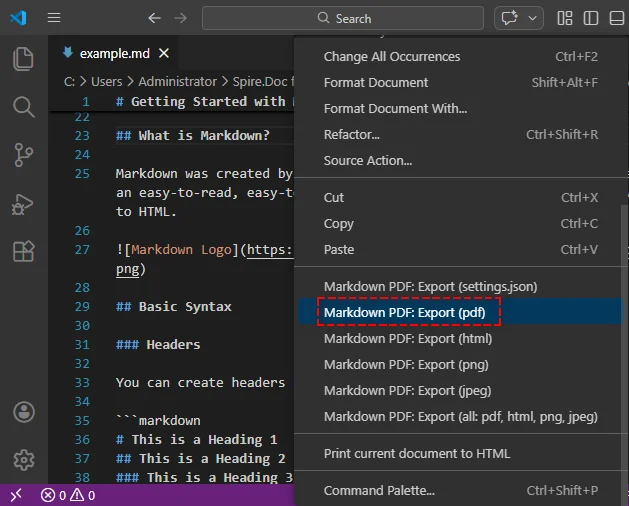Open the warnings count in status bar
The width and height of the screenshot is (629, 506).
[x=83, y=495]
